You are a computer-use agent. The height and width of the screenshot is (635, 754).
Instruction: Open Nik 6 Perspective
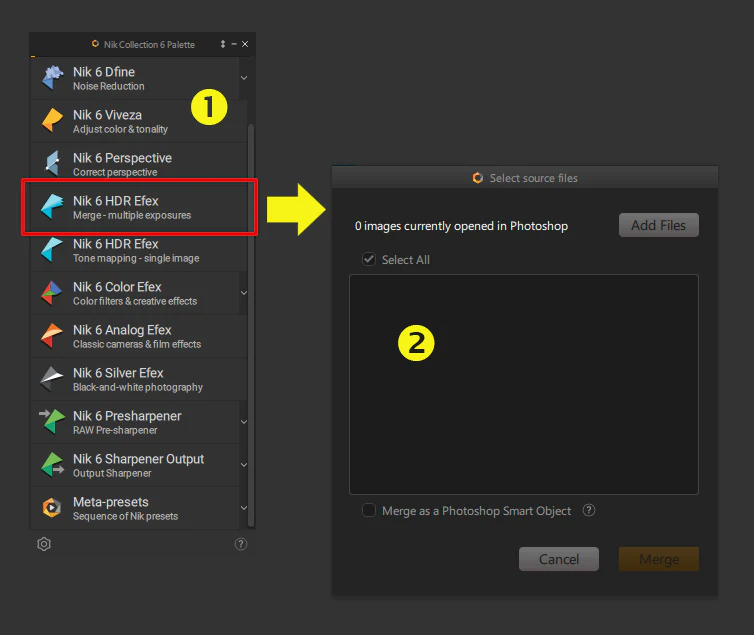click(139, 164)
